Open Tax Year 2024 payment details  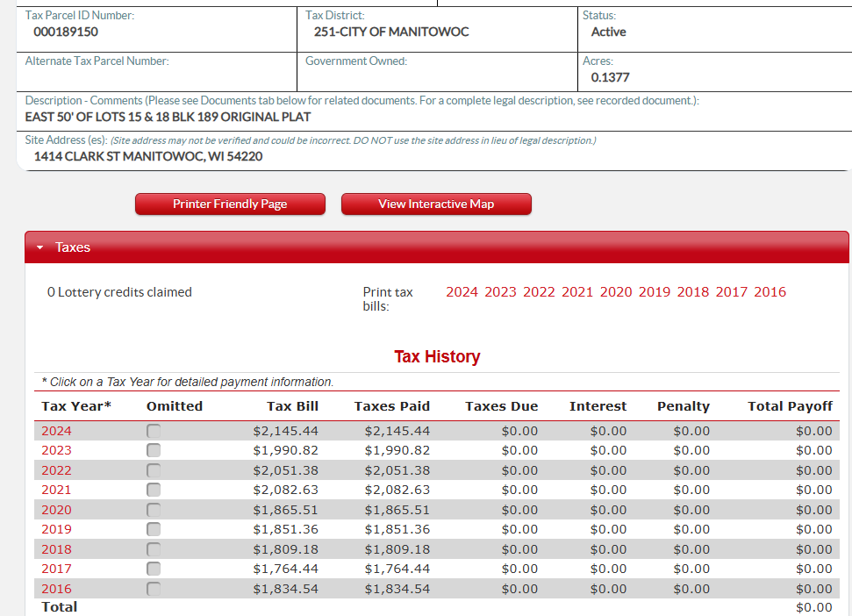pos(56,431)
